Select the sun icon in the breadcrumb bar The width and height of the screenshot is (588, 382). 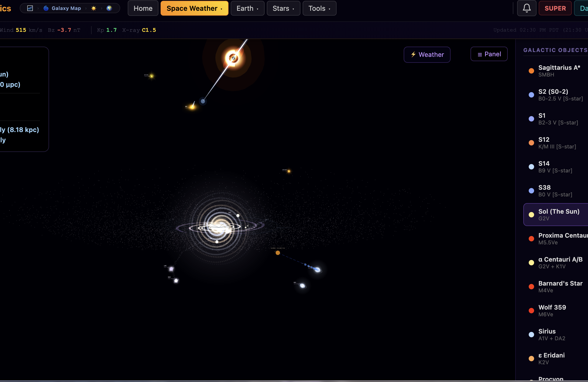pyautogui.click(x=94, y=8)
